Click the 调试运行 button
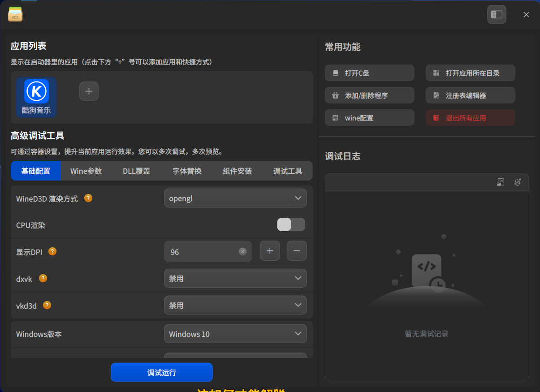 (162, 372)
